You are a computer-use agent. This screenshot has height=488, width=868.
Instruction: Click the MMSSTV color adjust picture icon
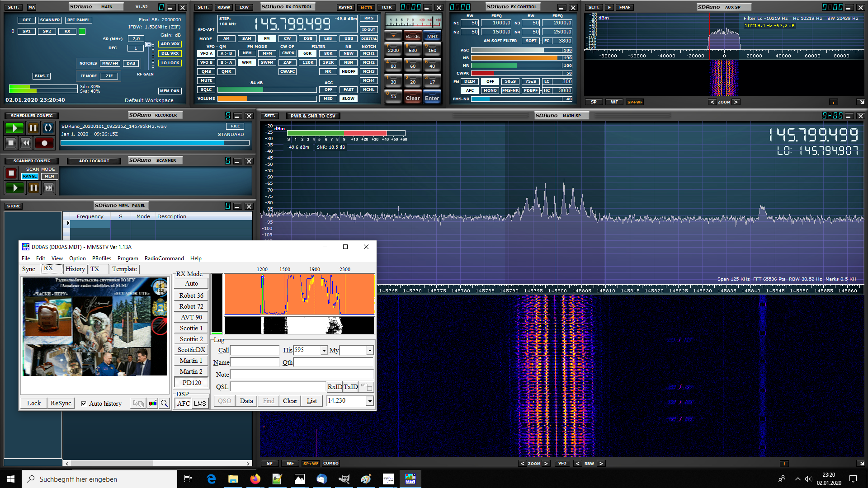coord(153,404)
